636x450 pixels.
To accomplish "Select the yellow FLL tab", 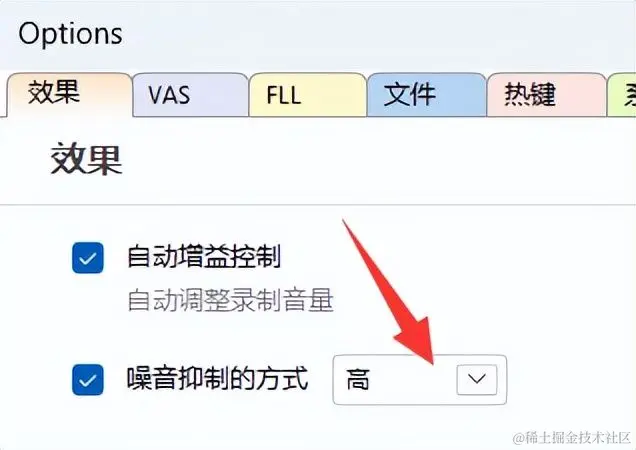I will pos(307,95).
